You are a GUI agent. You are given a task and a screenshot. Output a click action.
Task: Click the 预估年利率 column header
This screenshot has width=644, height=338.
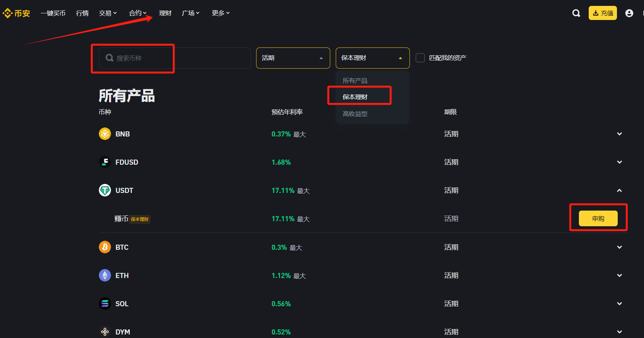(287, 112)
